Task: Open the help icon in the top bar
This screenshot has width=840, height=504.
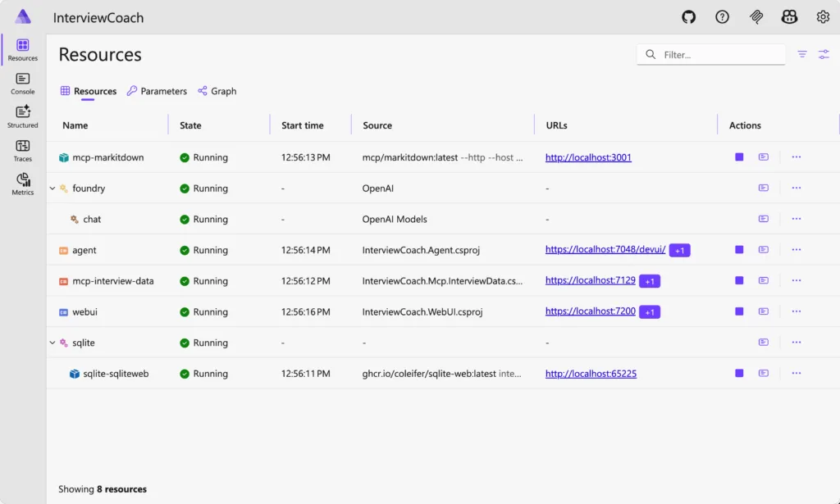Action: click(x=722, y=16)
